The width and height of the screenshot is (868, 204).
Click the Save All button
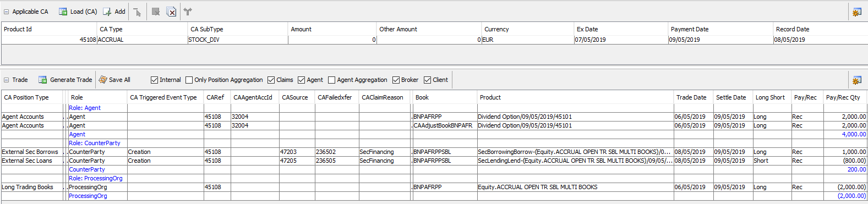tap(114, 80)
